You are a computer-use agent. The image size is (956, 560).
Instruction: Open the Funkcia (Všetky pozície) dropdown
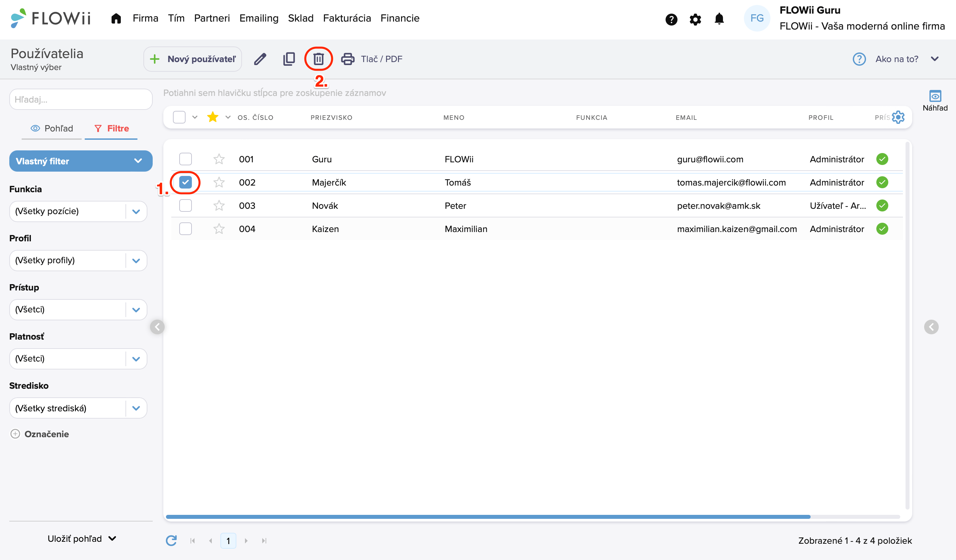click(78, 211)
